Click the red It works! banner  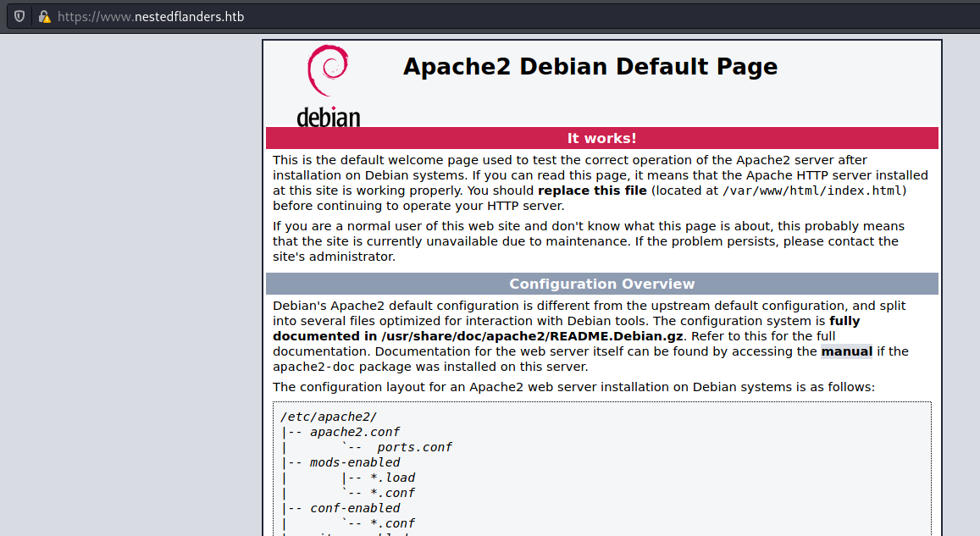tap(602, 138)
